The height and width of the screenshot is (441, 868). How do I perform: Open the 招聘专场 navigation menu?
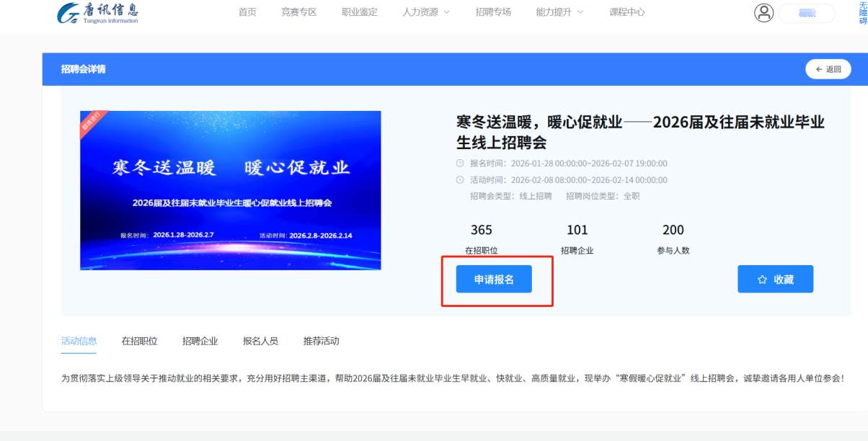pyautogui.click(x=494, y=12)
